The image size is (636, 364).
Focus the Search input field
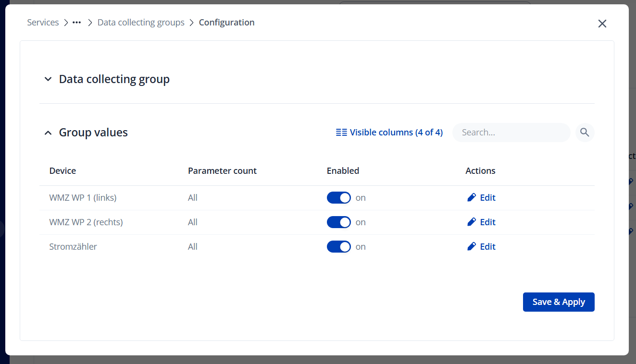click(511, 133)
